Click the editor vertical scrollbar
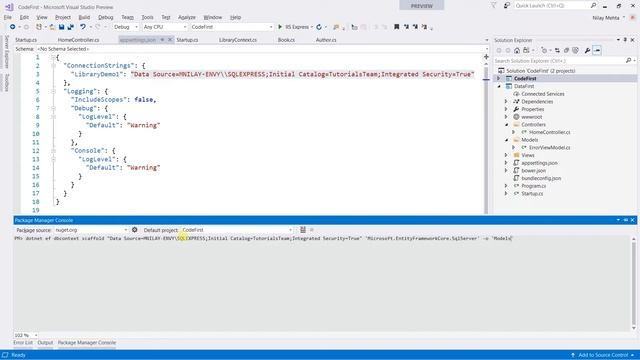The image size is (640, 360). 486,139
